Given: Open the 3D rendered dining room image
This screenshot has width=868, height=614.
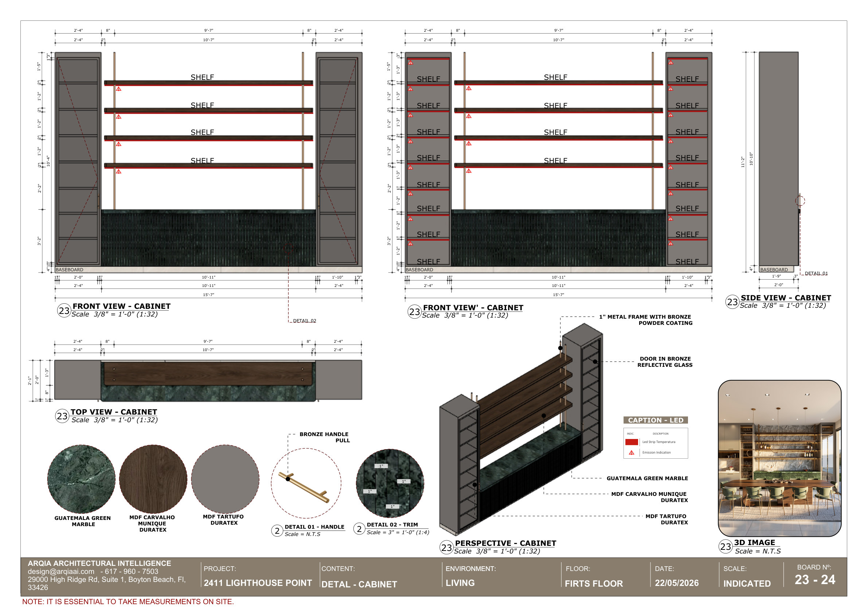Looking at the screenshot, I should [x=779, y=458].
